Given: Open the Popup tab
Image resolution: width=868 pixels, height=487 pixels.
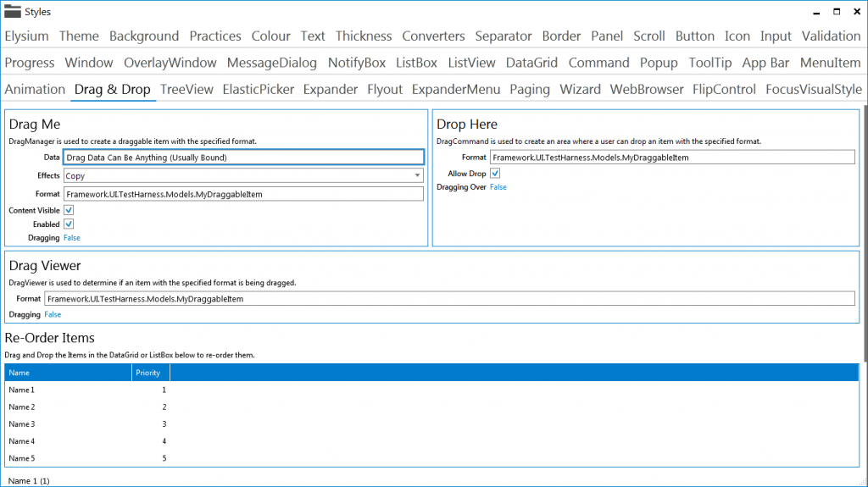Looking at the screenshot, I should (x=659, y=63).
